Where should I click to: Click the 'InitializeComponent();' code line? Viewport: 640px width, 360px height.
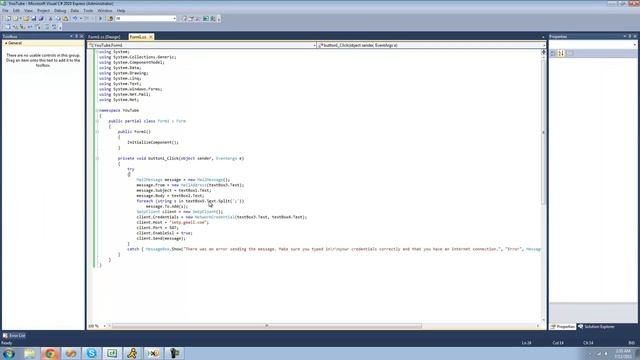153,142
